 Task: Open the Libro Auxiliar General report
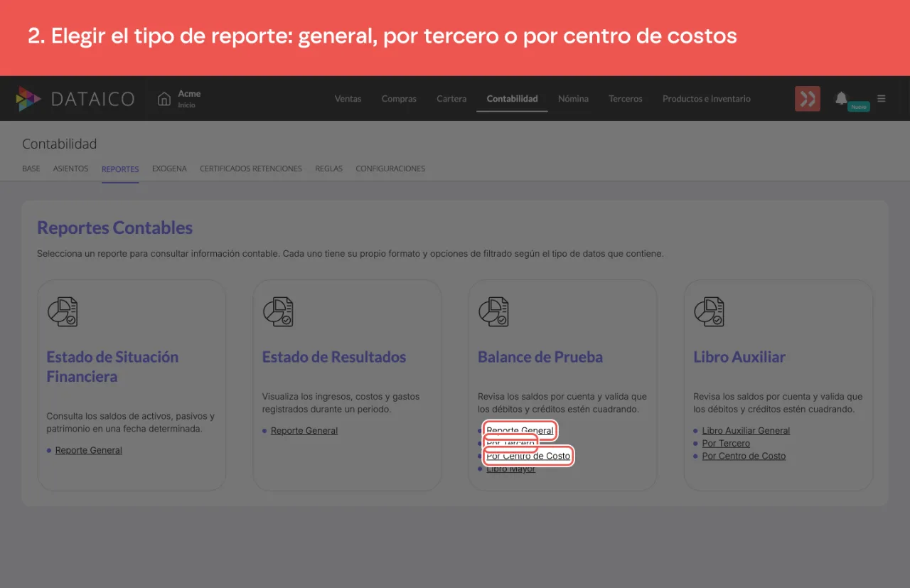[x=746, y=431]
